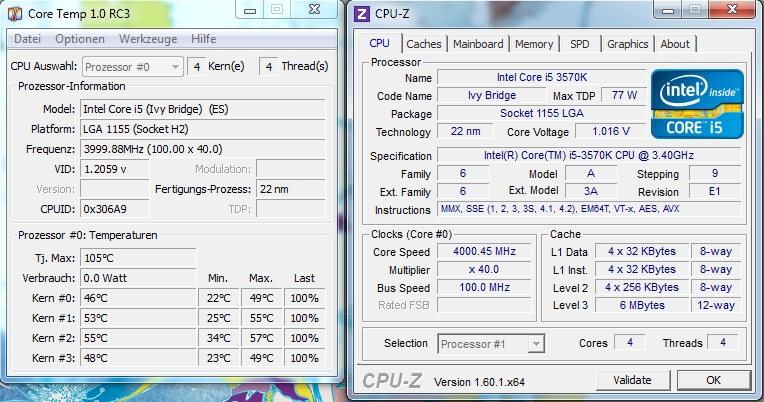Minimize the CPU-Z window
Viewport: 764px width, 402px height.
tap(668, 10)
